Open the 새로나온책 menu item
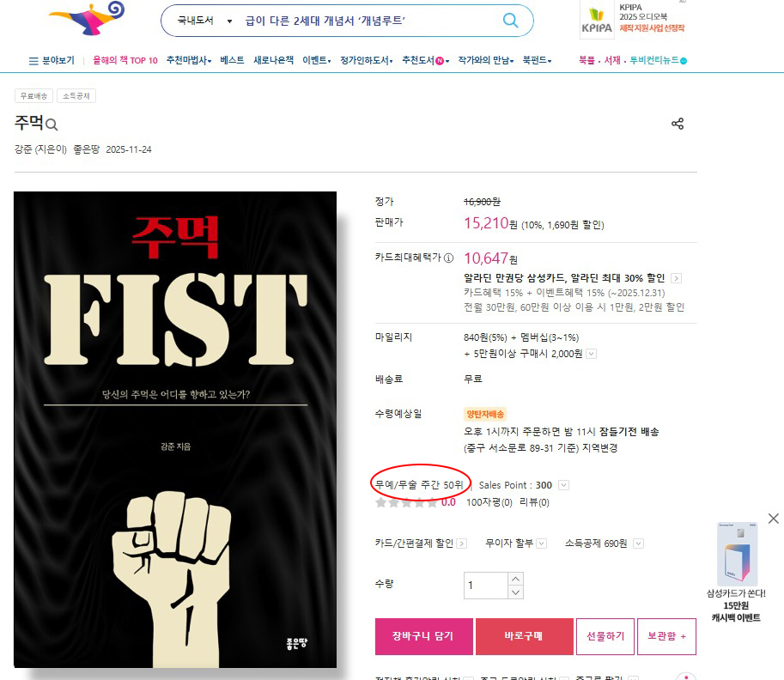Screen dimensions: 784x680 274,60
